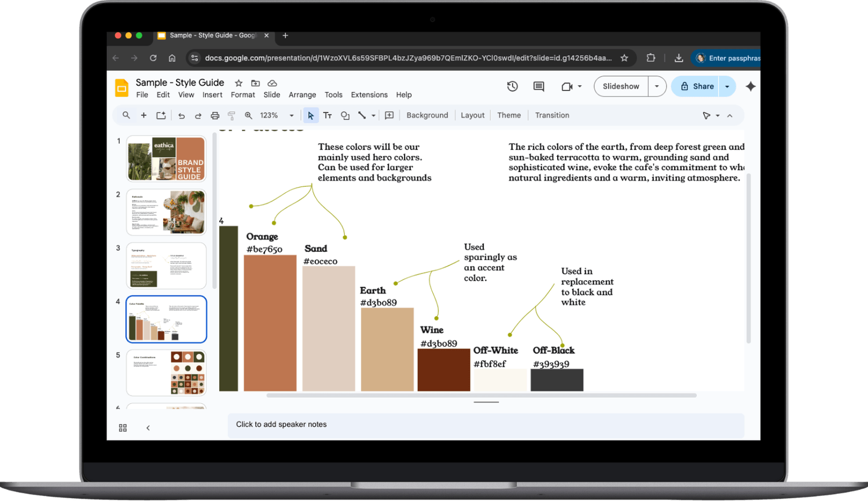Open version history clock icon
The height and width of the screenshot is (501, 868).
[512, 86]
